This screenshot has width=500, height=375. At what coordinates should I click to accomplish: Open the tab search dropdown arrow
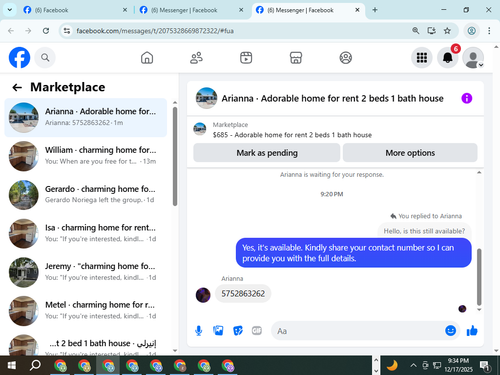tap(10, 10)
